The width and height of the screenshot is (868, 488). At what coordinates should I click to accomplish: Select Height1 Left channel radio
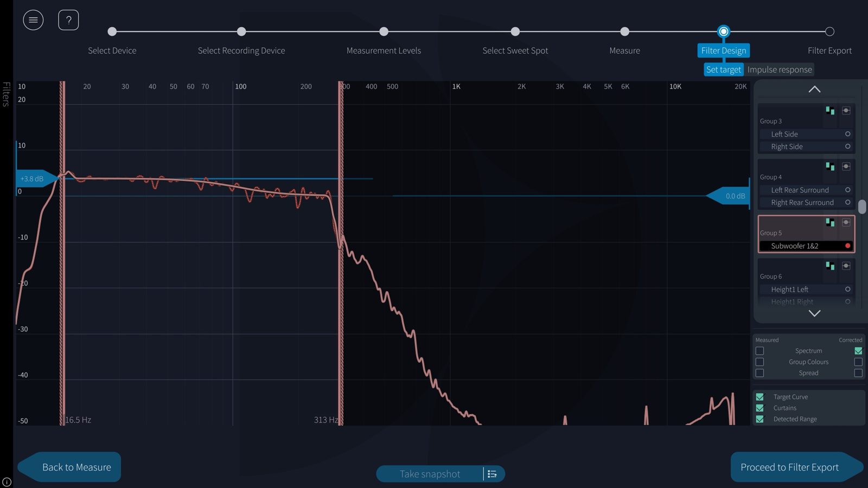tap(847, 289)
